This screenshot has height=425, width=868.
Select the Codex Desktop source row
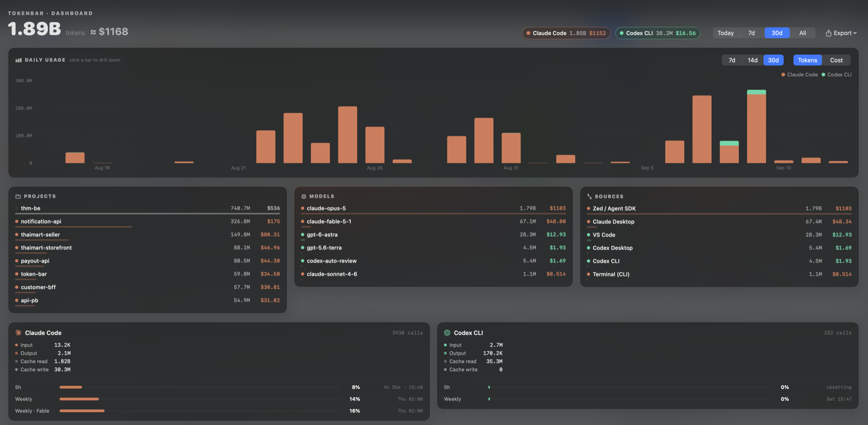click(719, 248)
